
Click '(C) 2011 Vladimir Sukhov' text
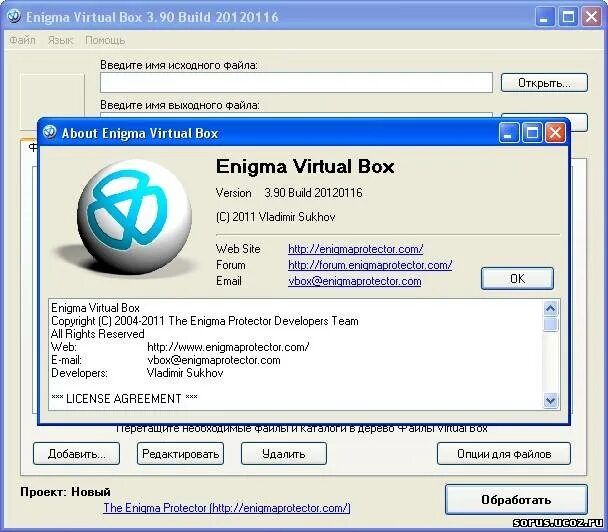pos(275,217)
